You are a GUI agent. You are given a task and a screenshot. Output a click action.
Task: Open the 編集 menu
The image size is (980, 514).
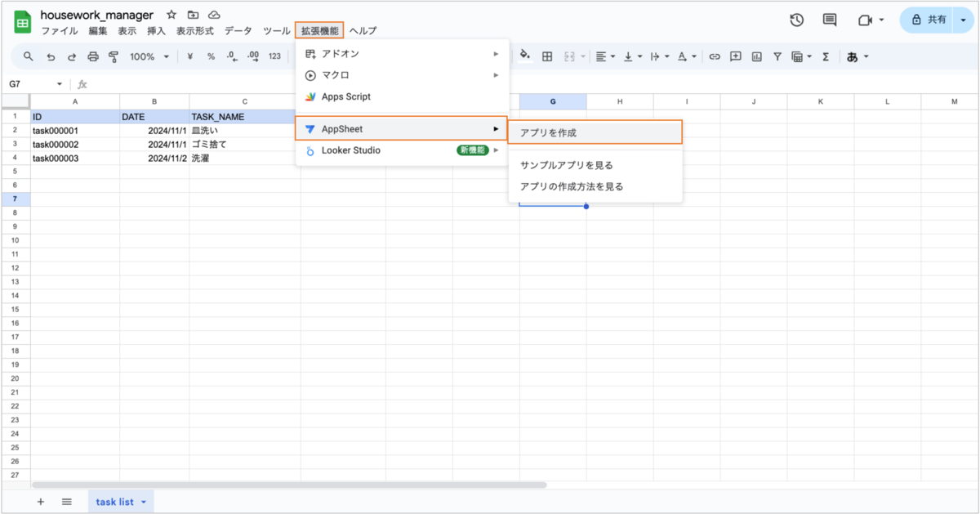click(x=98, y=31)
